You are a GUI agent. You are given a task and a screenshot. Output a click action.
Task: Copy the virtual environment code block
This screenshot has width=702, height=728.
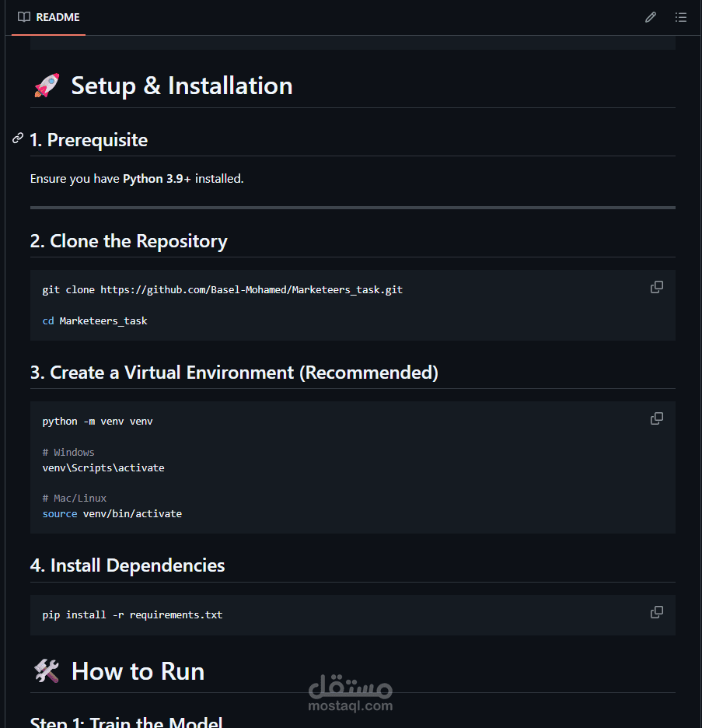pos(657,418)
